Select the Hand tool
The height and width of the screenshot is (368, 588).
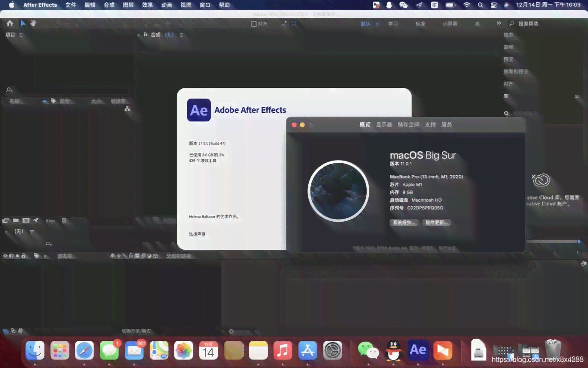(33, 23)
